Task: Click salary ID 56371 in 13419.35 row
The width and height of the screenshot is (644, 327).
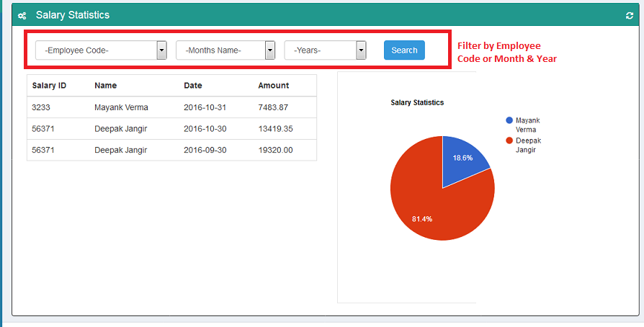Action: 43,129
